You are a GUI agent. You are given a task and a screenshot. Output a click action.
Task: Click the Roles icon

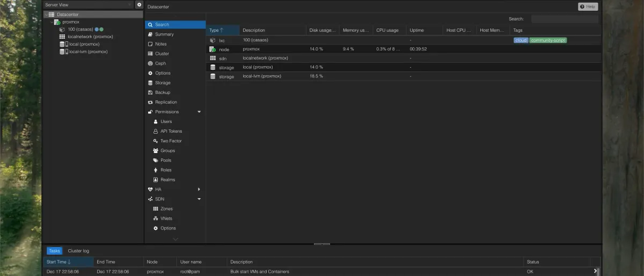156,170
